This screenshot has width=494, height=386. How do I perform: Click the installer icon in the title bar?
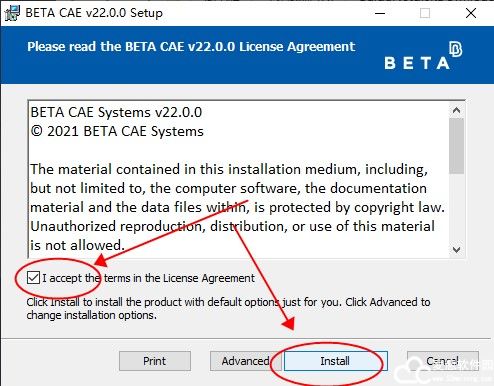tap(12, 13)
